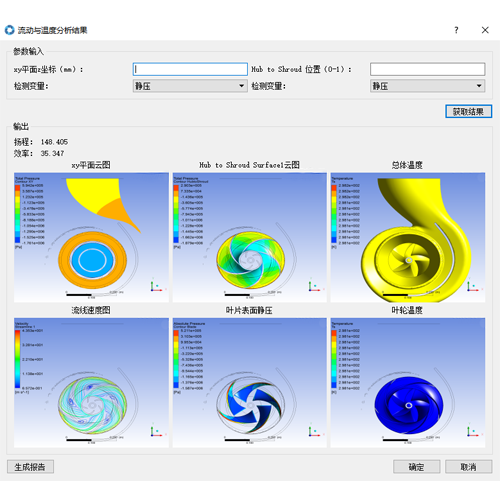The width and height of the screenshot is (500, 500).
Task: Open the left 检测变量 静压 dropdown
Action: 190,86
